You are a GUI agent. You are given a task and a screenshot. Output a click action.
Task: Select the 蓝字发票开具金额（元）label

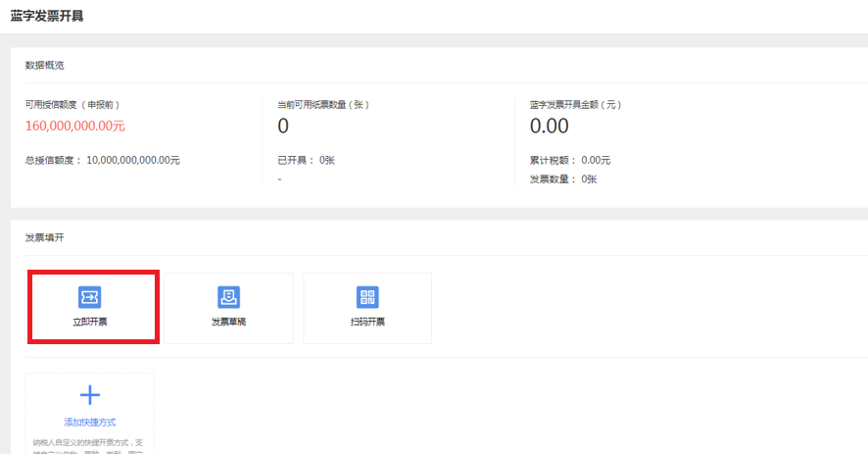pyautogui.click(x=576, y=105)
